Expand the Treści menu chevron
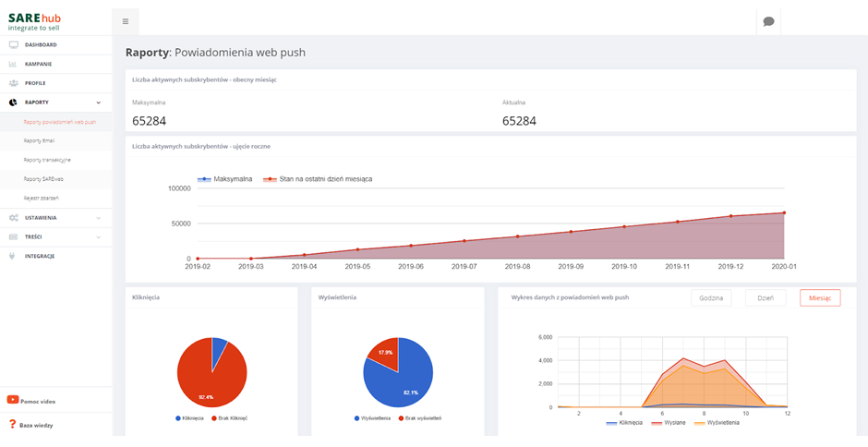The image size is (868, 447). click(x=99, y=237)
